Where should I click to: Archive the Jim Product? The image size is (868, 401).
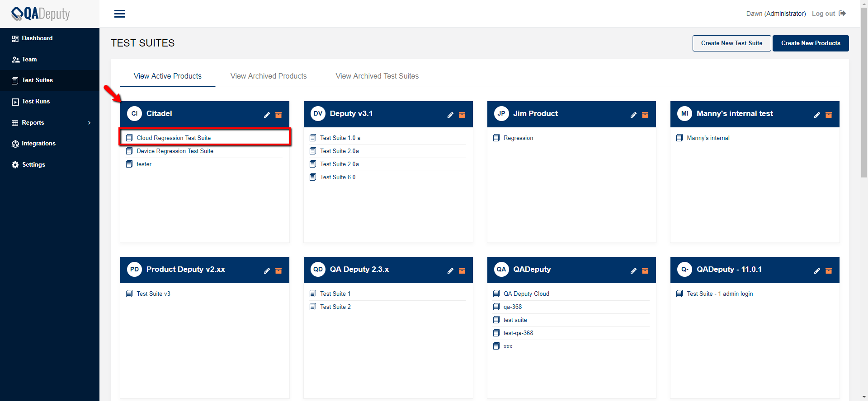(645, 115)
